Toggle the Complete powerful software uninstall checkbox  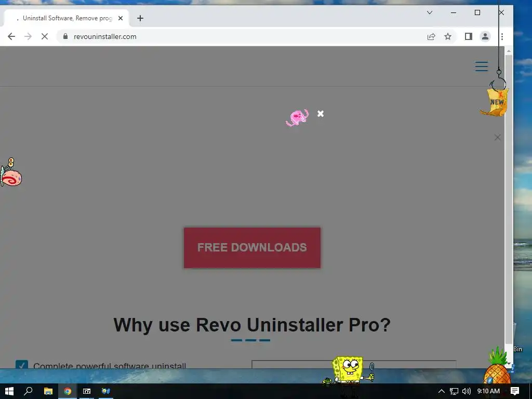22,364
